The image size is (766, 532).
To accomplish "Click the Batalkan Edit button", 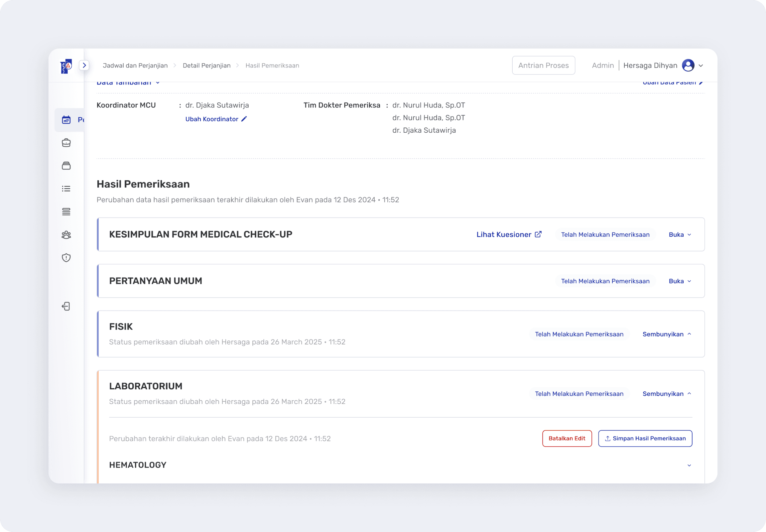I will 567,438.
